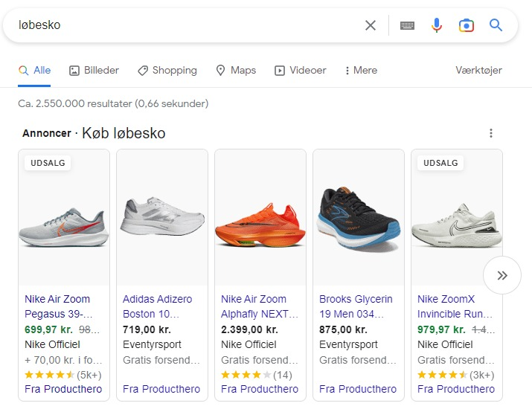Screen dimensions: 532x409
Task: Switch to the Billeder tab
Action: click(x=94, y=70)
